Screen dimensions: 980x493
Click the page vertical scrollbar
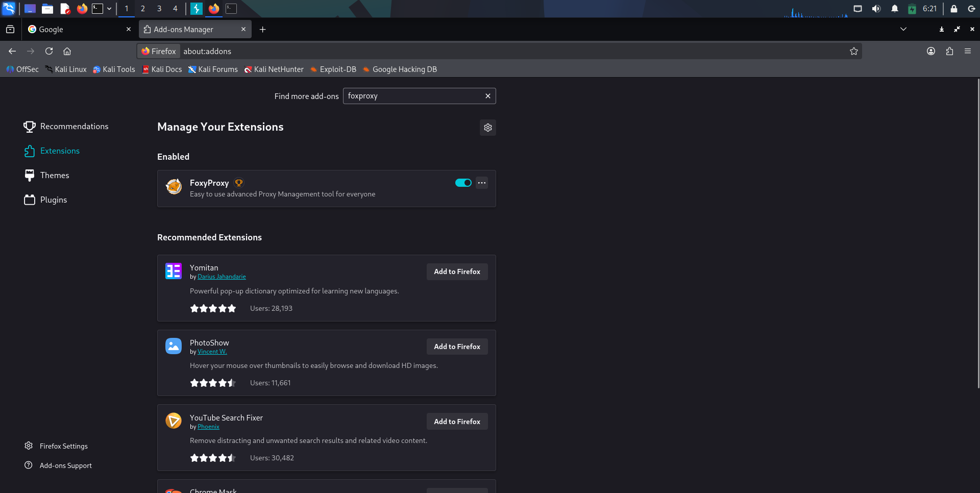tap(978, 233)
